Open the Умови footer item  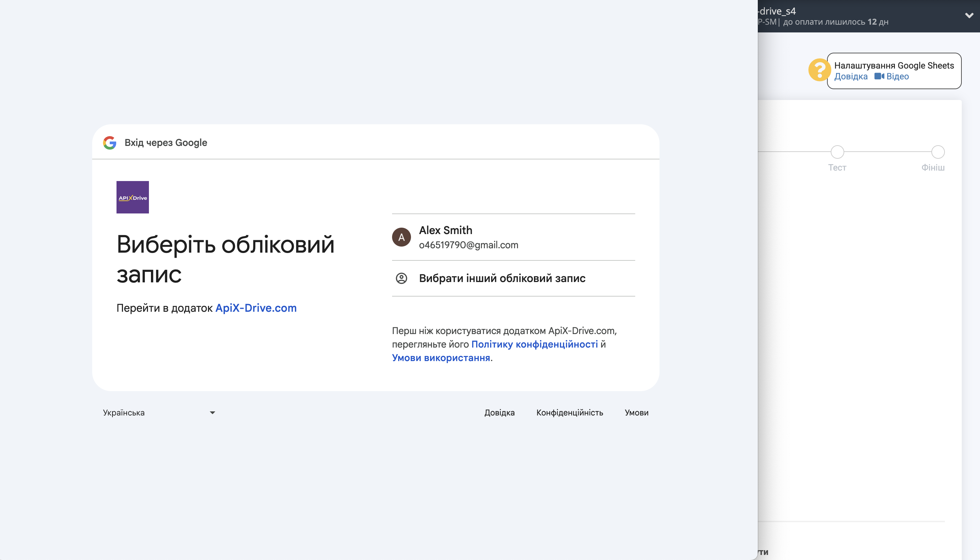[636, 412]
